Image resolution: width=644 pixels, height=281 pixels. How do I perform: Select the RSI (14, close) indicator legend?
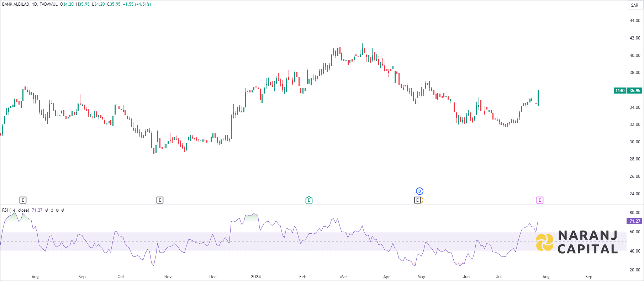(x=16, y=210)
